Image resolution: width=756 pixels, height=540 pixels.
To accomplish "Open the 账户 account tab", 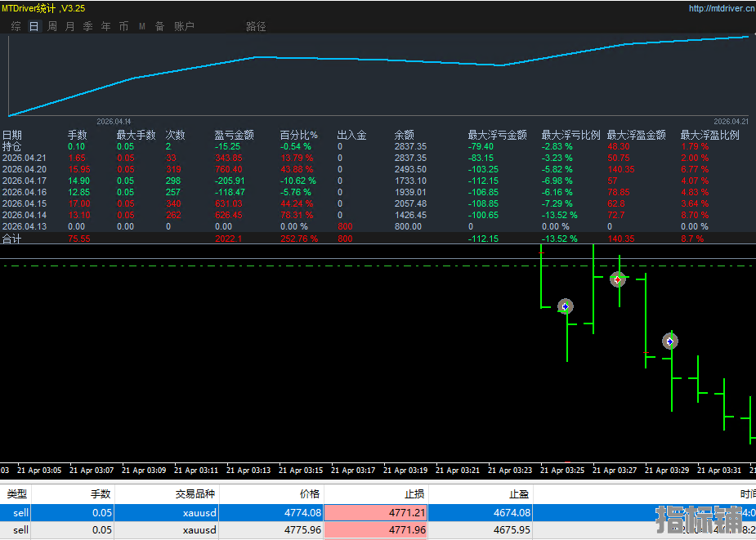I will [x=184, y=26].
